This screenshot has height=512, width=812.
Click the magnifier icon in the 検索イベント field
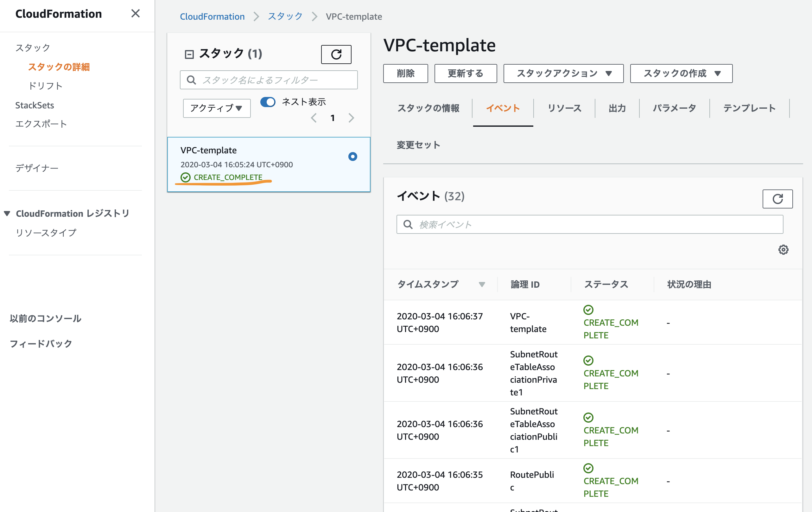tap(408, 224)
